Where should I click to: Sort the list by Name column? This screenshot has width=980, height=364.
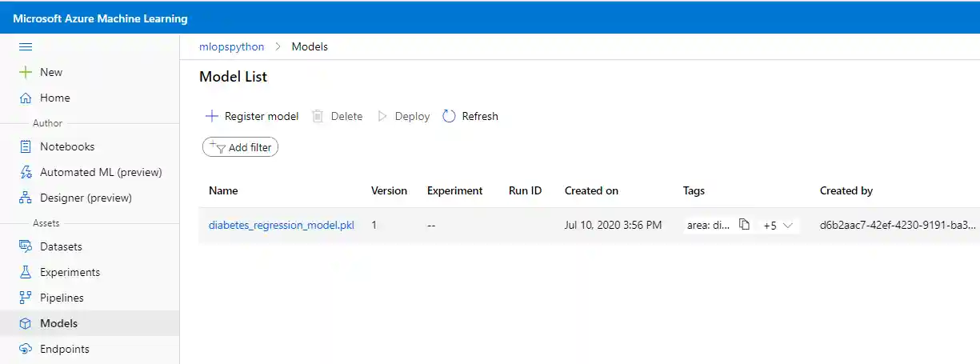223,190
